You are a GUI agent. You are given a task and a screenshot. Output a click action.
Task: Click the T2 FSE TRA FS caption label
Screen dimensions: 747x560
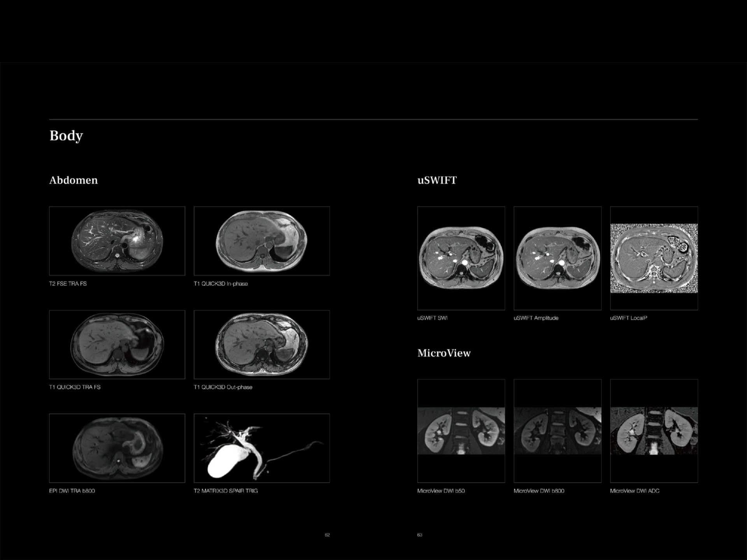point(68,284)
